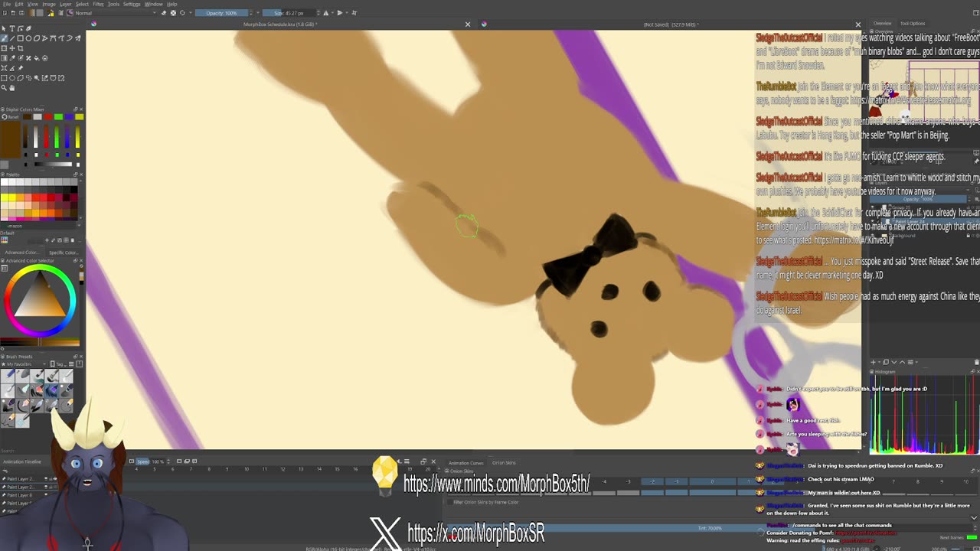Switch to Specific Color Selector tab
Image resolution: width=980 pixels, height=551 pixels.
[63, 253]
